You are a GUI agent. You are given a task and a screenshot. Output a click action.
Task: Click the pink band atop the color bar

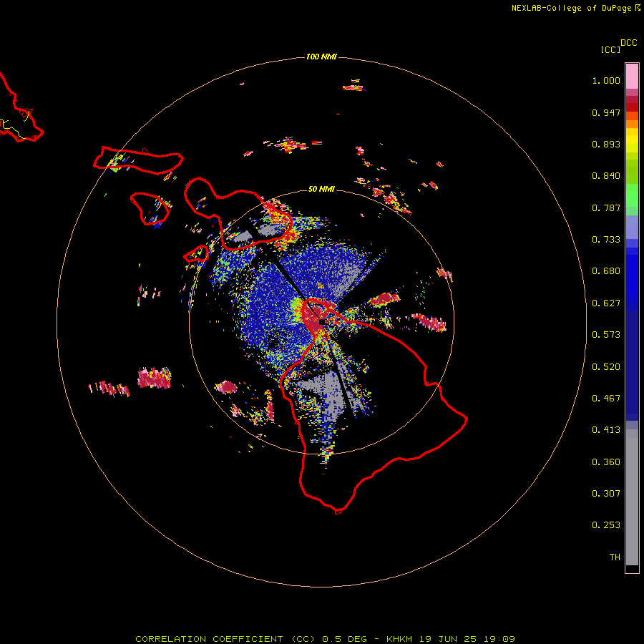click(632, 76)
